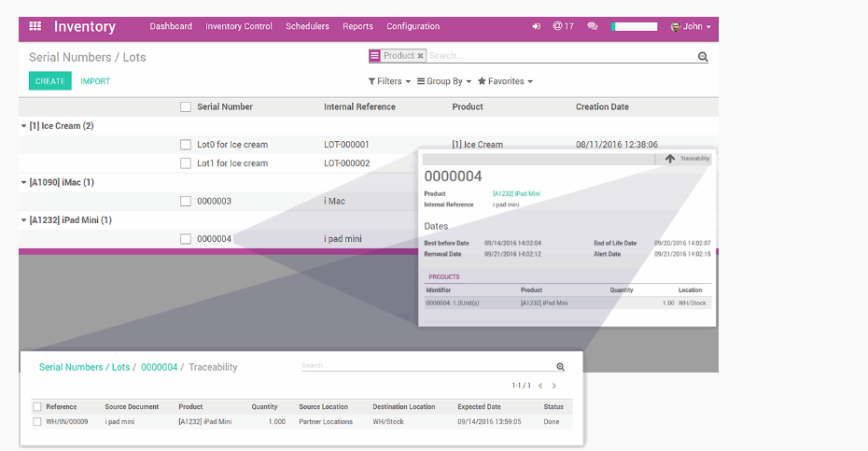Click the Inventory app title
The image size is (868, 451).
click(85, 26)
